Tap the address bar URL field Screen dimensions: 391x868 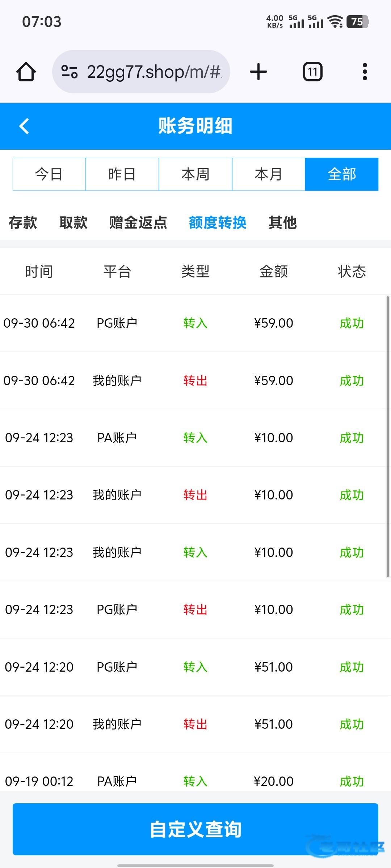click(x=154, y=72)
